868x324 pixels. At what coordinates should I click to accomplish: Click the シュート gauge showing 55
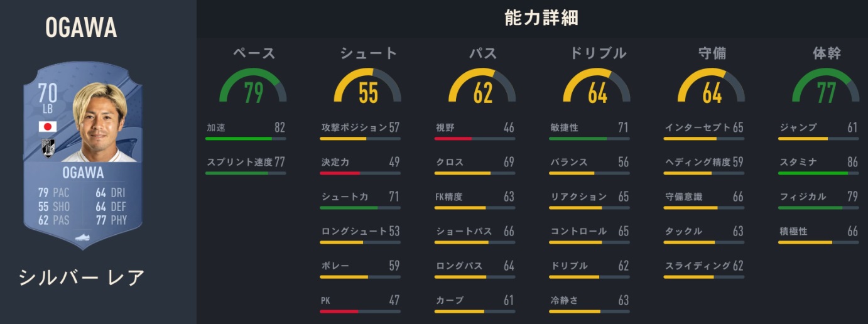coord(368,87)
